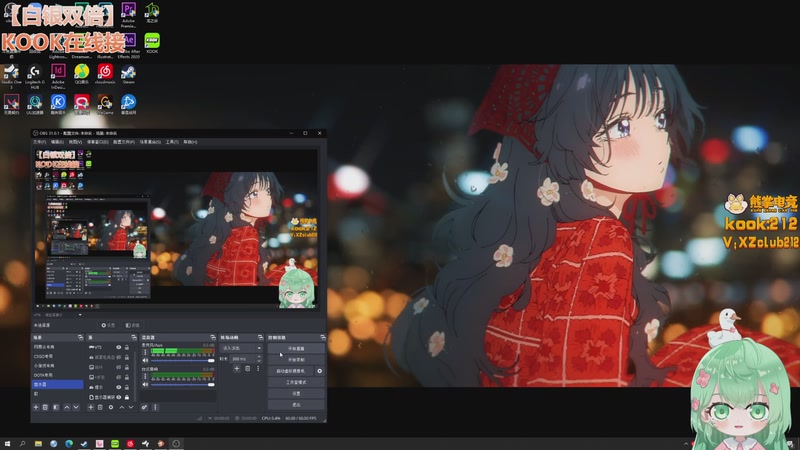Toggle visibility of the fourth source row
Screen dimensions: 800x450
pos(118,377)
